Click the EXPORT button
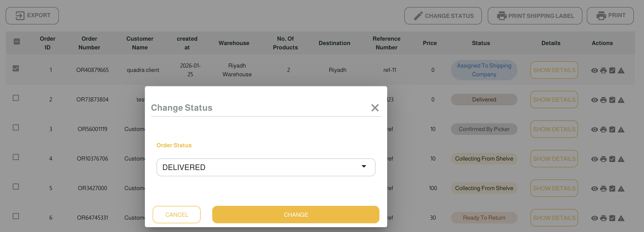The width and height of the screenshot is (644, 232). tap(32, 15)
